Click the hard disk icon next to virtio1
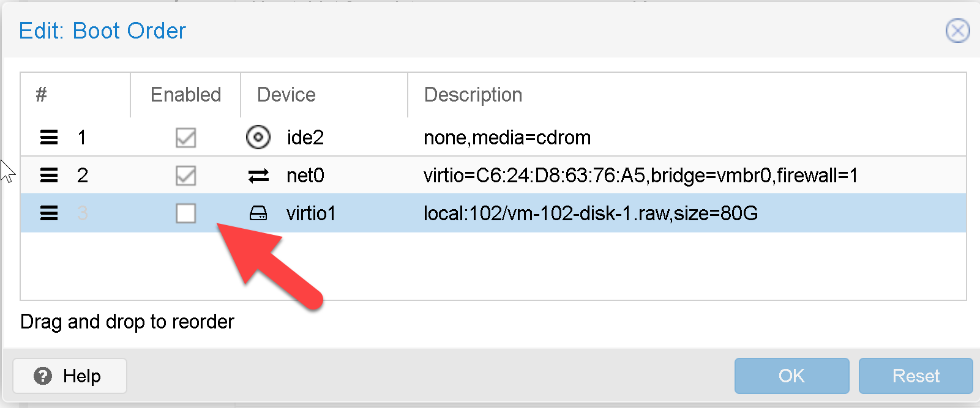The image size is (980, 408). pos(258,213)
